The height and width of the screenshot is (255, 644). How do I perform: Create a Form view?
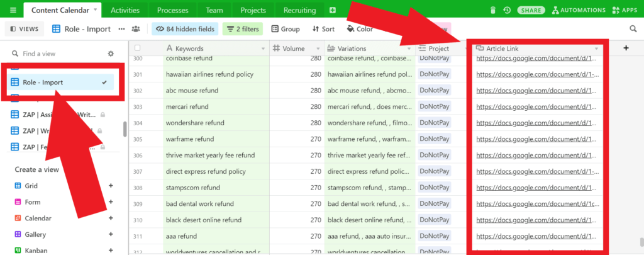pyautogui.click(x=32, y=202)
